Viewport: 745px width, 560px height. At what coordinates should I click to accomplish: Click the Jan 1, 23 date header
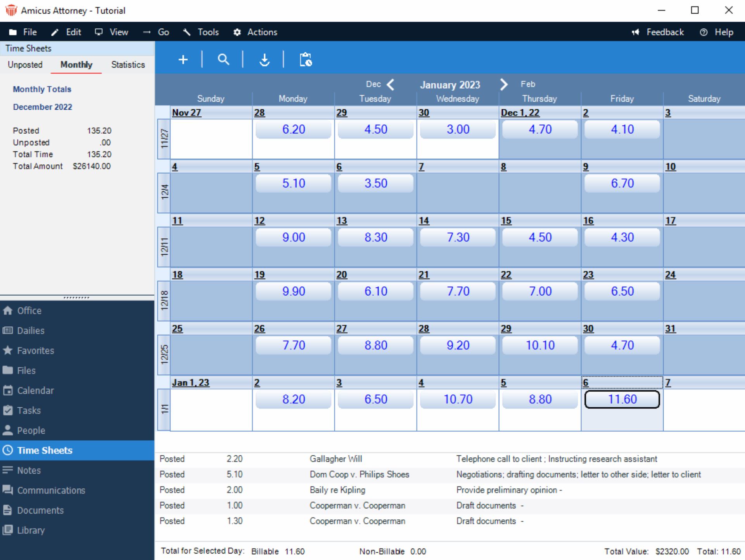pyautogui.click(x=190, y=383)
